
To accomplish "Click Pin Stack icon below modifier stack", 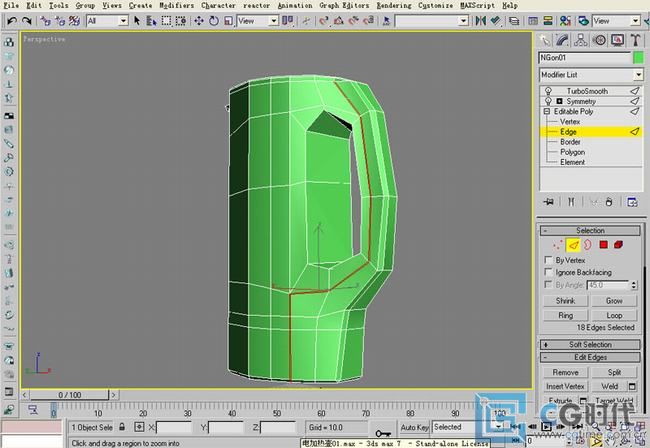I will click(x=549, y=202).
